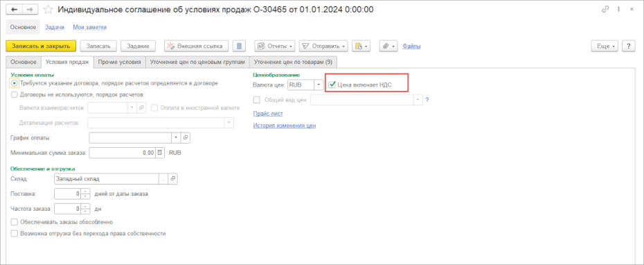Image resolution: width=644 pixels, height=265 pixels.
Task: Open История изменения цен link
Action: (285, 126)
